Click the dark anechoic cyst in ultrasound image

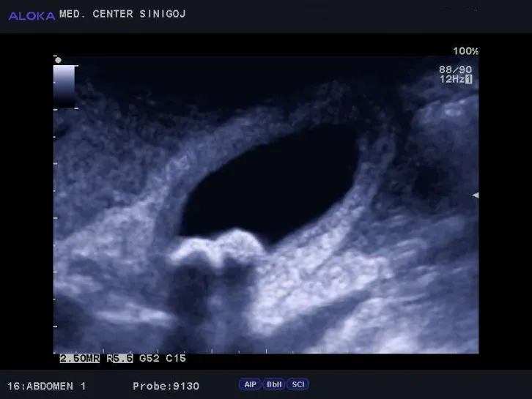click(270, 184)
